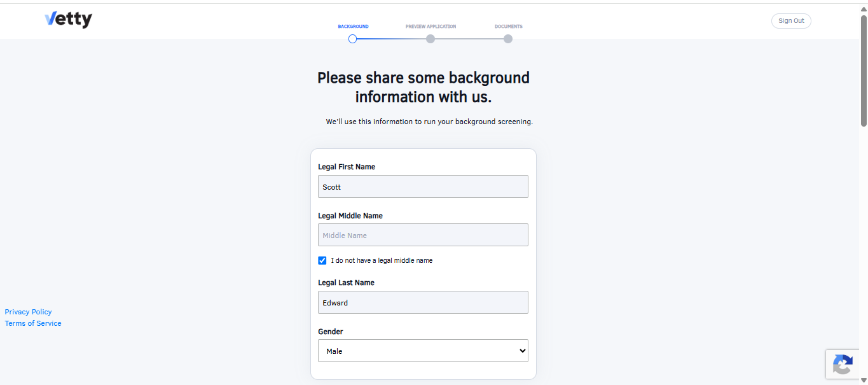Focus the Legal Last Name field
868x385 pixels.
tap(423, 302)
